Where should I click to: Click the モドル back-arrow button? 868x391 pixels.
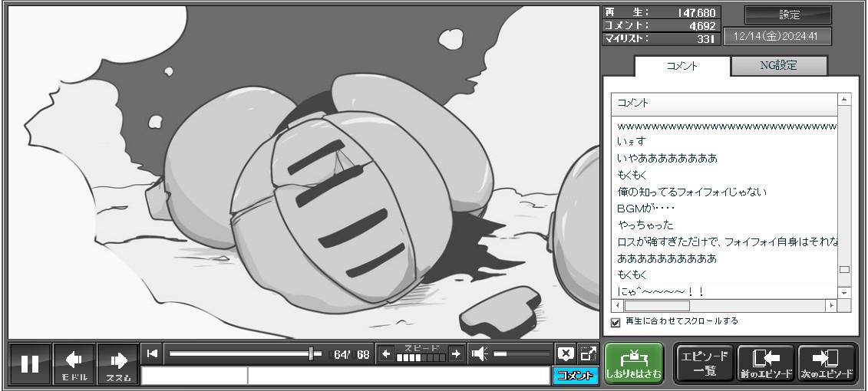click(74, 363)
